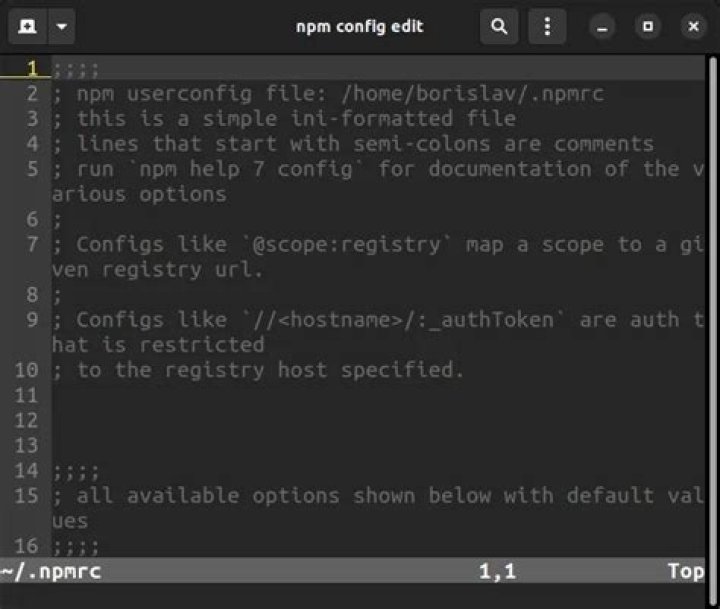Click the '_authToken' comment line
The width and height of the screenshot is (720, 609).
click(378, 320)
